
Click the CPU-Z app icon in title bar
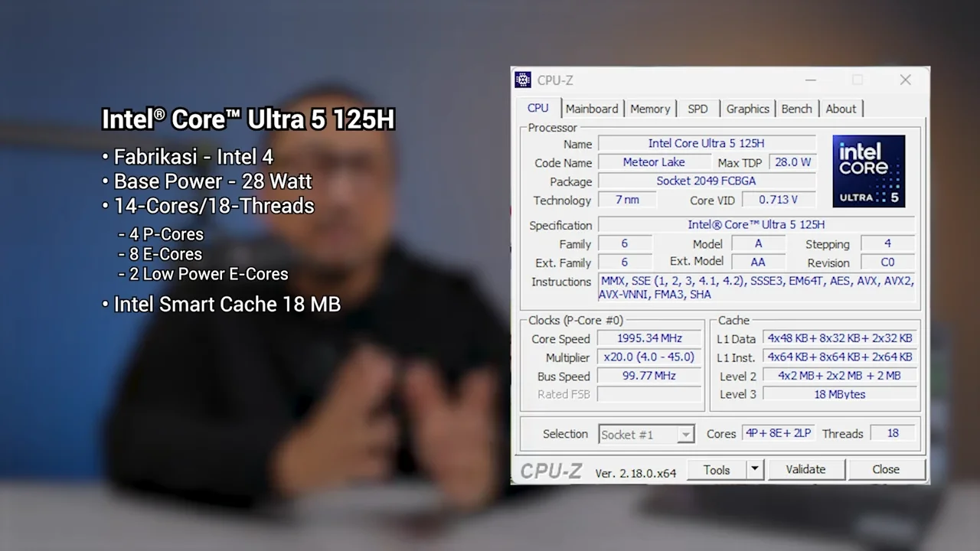click(523, 80)
